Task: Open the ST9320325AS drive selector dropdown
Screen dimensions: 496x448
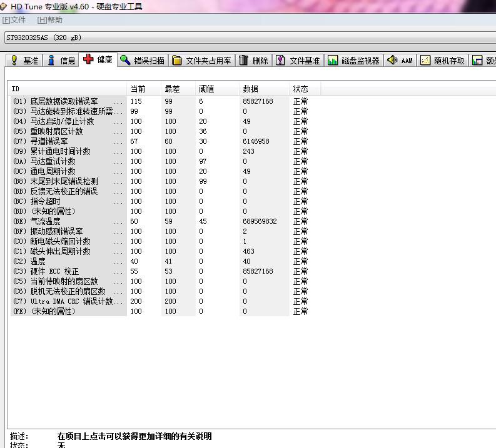Action: pos(250,37)
